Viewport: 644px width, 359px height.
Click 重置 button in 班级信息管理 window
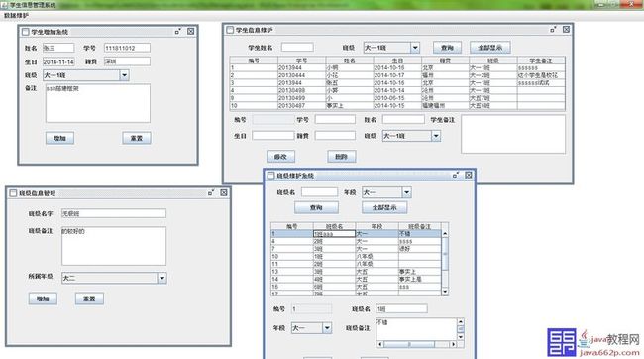[x=89, y=299]
